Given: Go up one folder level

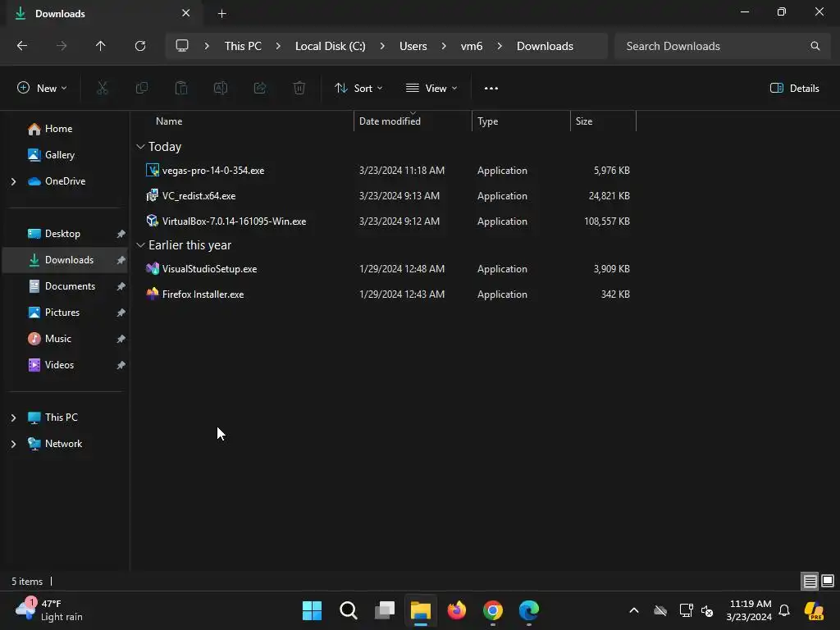Looking at the screenshot, I should 100,46.
